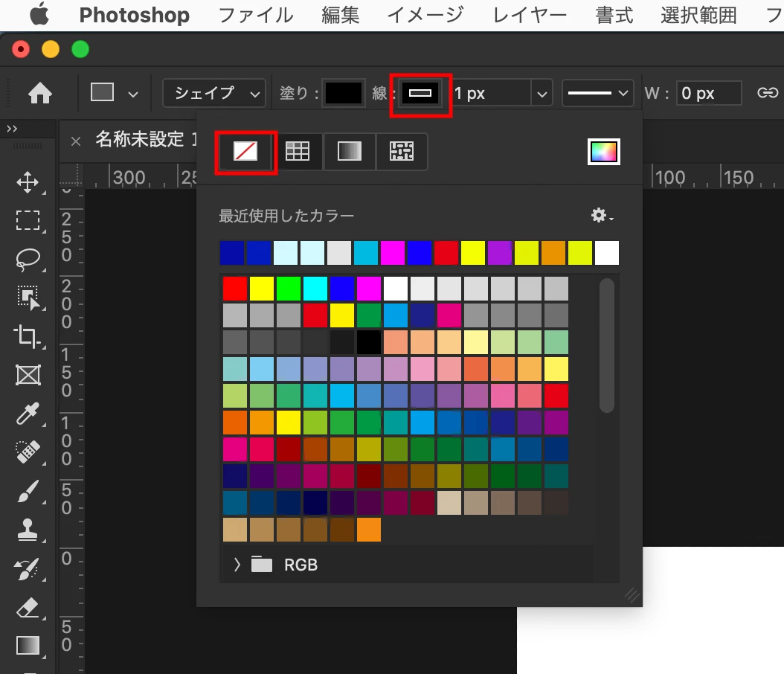Select the Frame tool
784x674 pixels.
coord(28,375)
